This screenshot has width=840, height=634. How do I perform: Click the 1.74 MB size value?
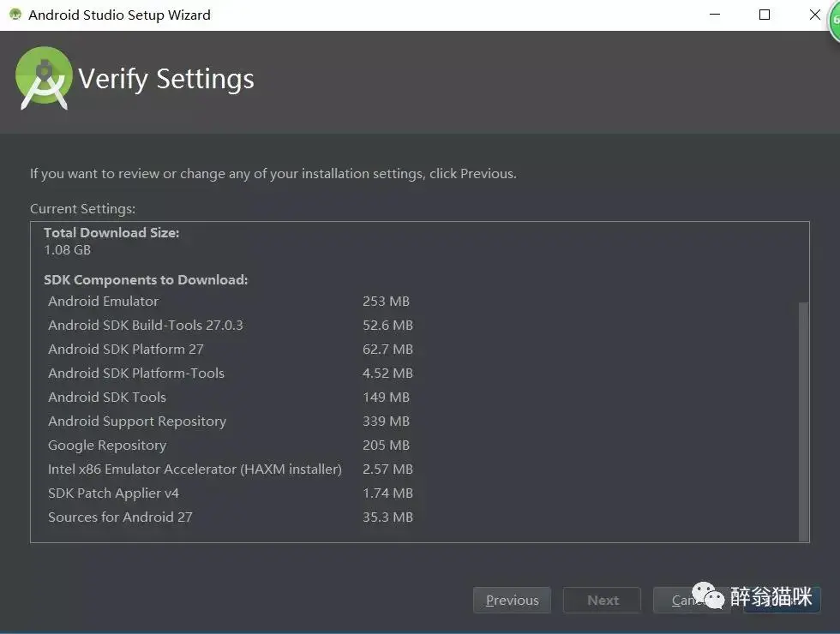387,493
